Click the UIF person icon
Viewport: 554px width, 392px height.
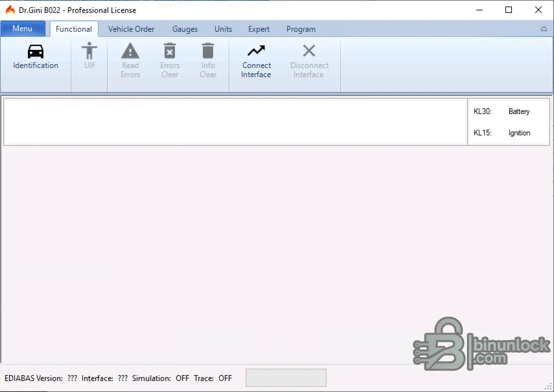(x=89, y=51)
